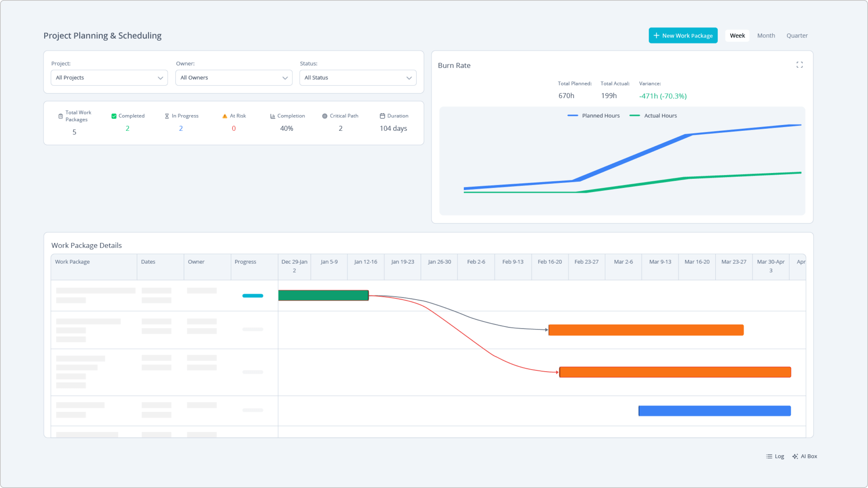This screenshot has width=868, height=488.
Task: Click the Critical Path target icon
Action: coord(324,116)
